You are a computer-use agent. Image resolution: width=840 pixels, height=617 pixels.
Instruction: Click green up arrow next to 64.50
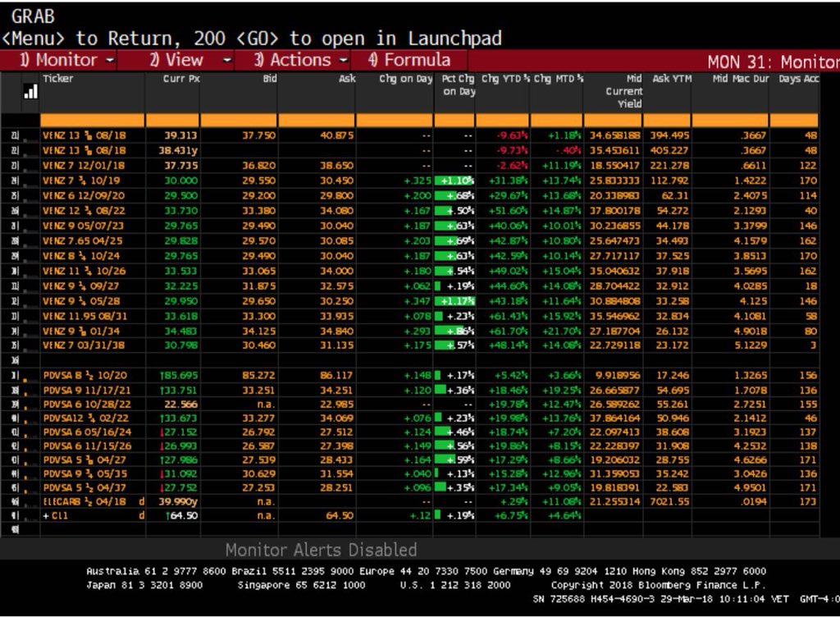tap(167, 515)
